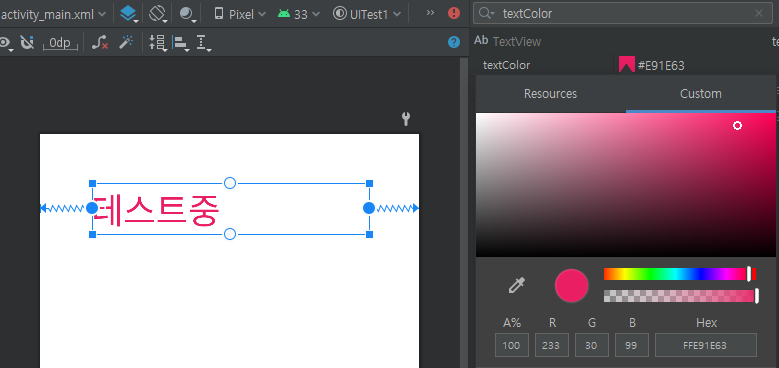Set the default margins 0dp
Screen dimensions: 779x368
coord(60,43)
